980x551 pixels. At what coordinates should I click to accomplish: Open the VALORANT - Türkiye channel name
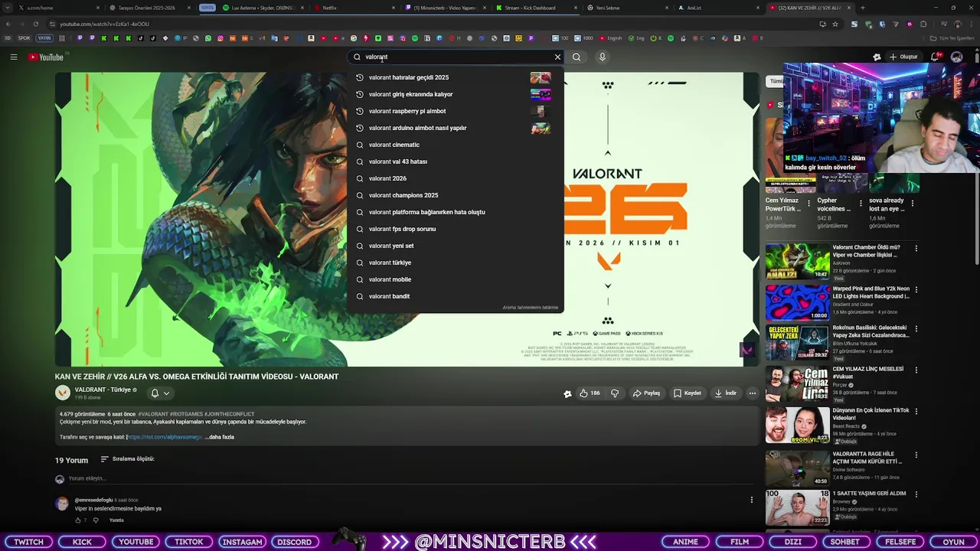tap(103, 390)
